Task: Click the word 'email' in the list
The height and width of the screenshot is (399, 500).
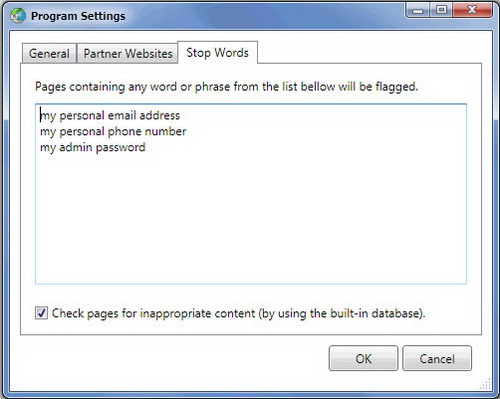Action: 122,115
